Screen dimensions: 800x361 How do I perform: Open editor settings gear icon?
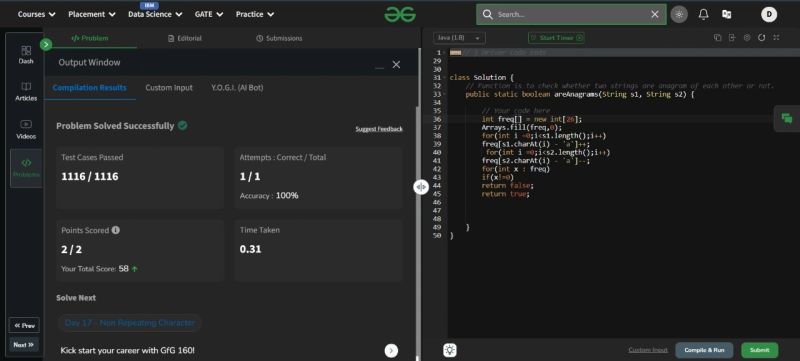[747, 38]
